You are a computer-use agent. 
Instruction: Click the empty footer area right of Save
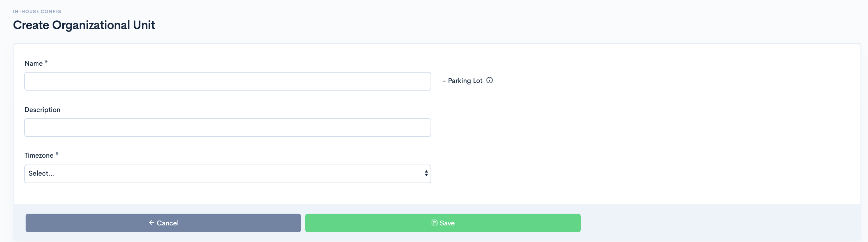(720, 223)
